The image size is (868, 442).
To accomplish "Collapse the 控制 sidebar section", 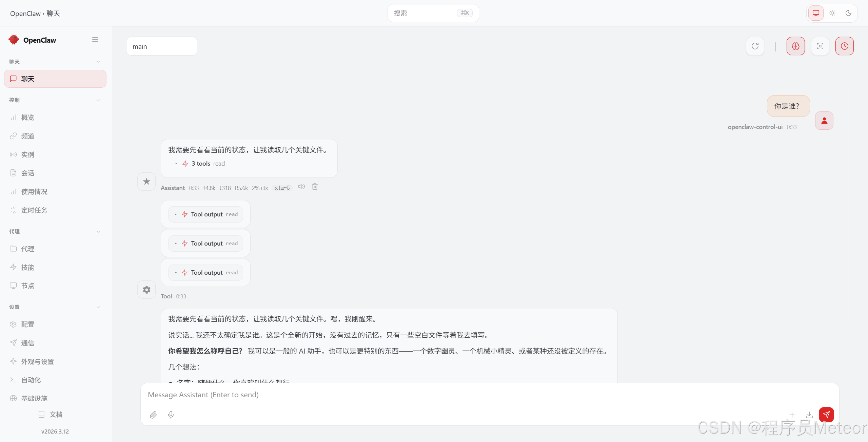I will 98,100.
